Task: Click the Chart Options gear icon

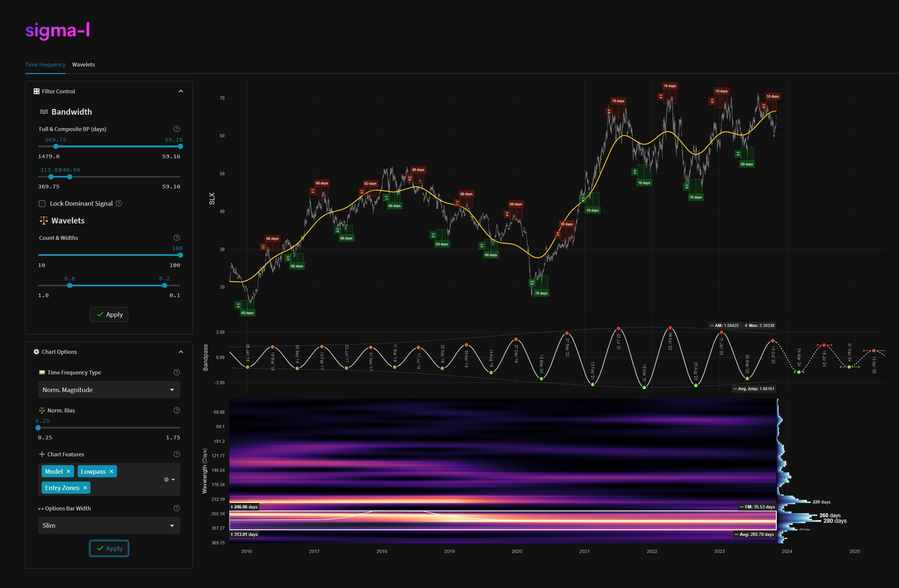Action: coord(36,351)
